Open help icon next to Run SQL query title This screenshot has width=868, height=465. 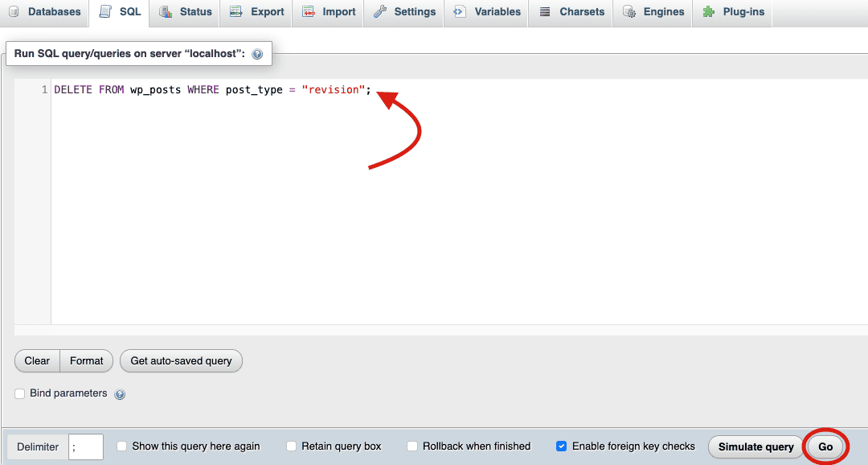coord(257,54)
